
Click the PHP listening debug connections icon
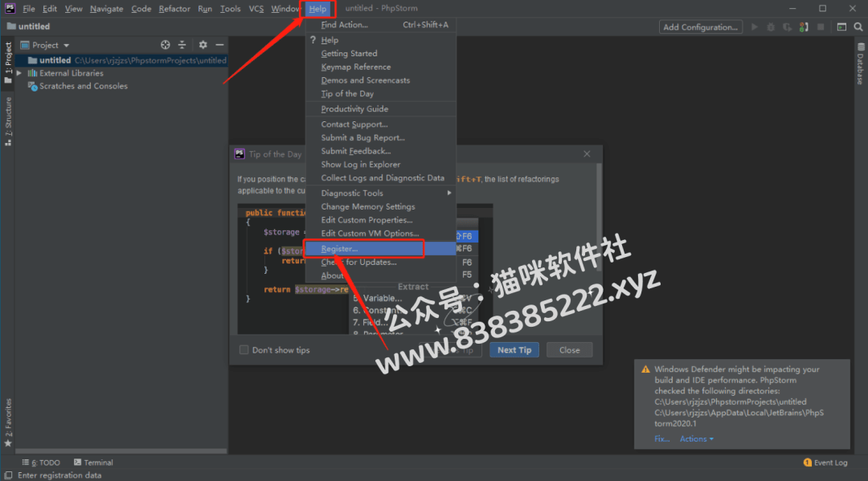(x=804, y=26)
